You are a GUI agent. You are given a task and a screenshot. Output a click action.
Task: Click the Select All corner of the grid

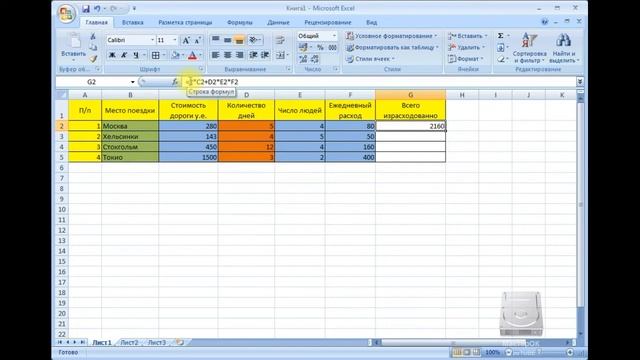62,95
